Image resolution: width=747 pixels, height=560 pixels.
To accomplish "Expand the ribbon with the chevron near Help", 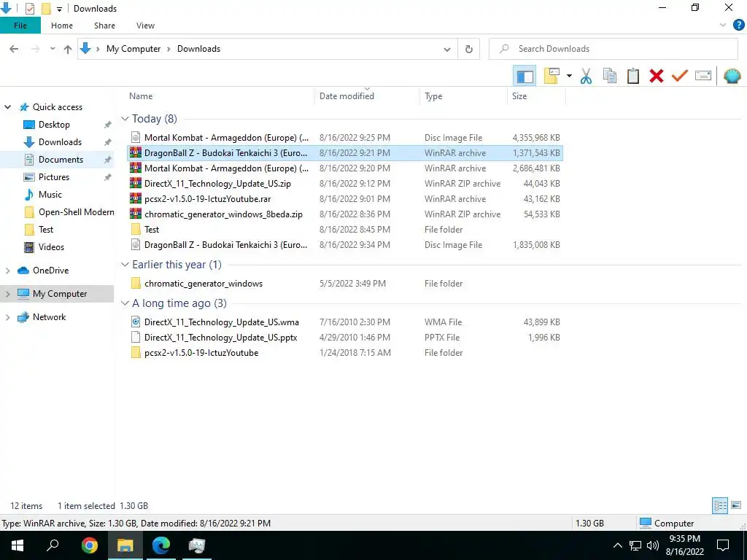I will [x=723, y=26].
